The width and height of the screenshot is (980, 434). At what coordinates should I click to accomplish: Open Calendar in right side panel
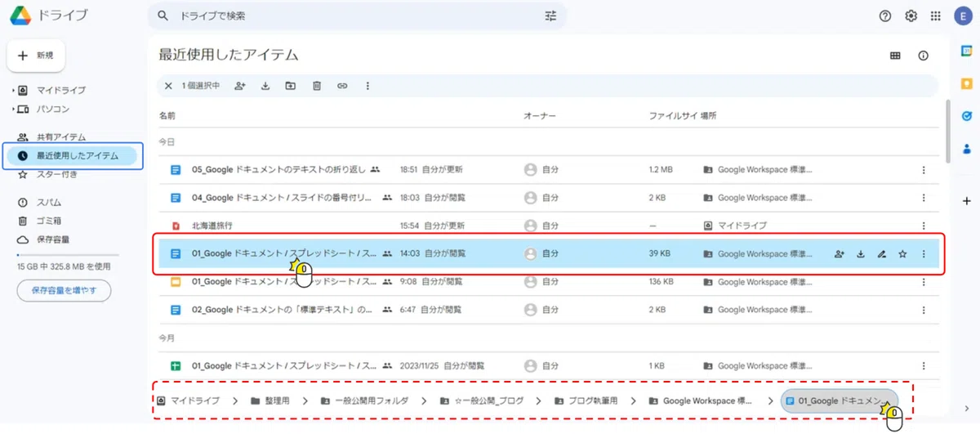click(967, 52)
